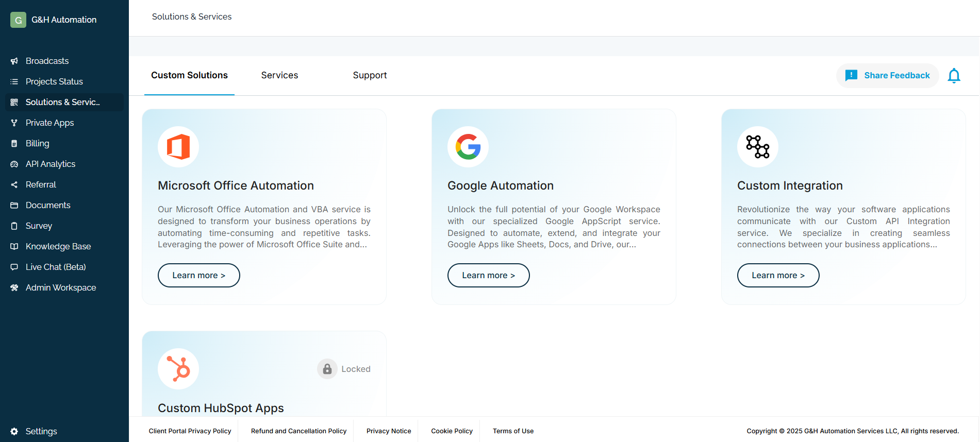980x442 pixels.
Task: Learn more about Google Automation
Action: point(488,275)
